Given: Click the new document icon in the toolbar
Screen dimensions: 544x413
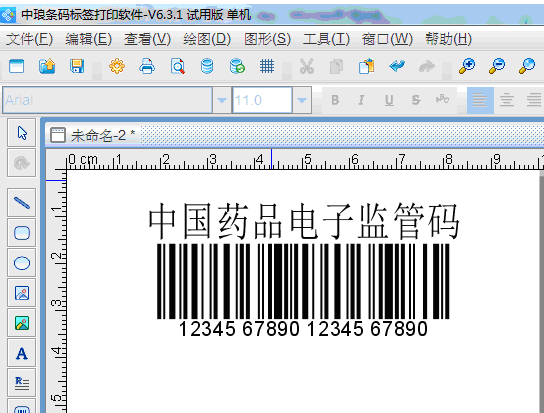Looking at the screenshot, I should click(x=17, y=66).
